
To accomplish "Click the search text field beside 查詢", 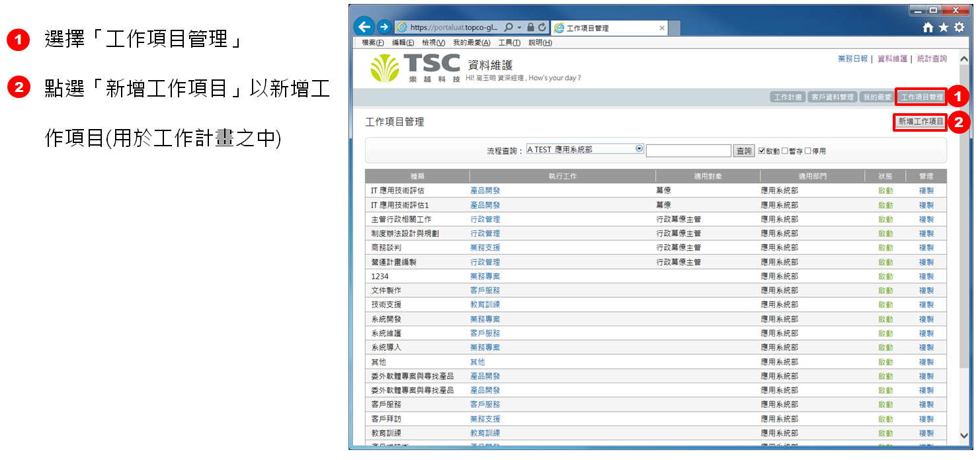I will (688, 151).
